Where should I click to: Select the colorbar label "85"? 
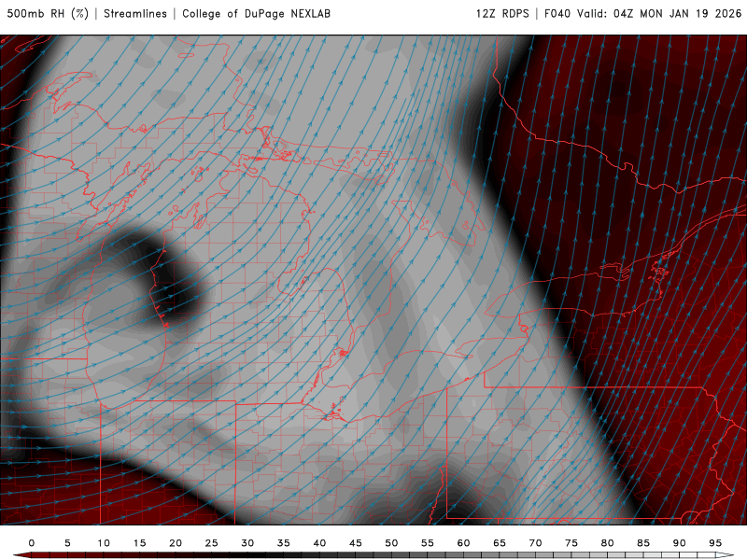[643, 543]
